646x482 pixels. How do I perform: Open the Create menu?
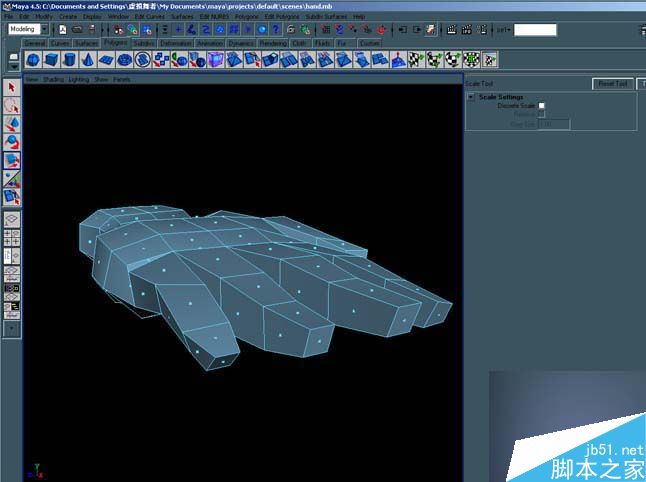point(68,16)
